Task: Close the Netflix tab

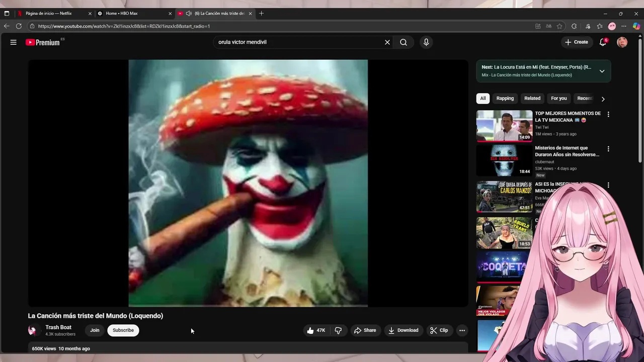Action: tap(90, 14)
